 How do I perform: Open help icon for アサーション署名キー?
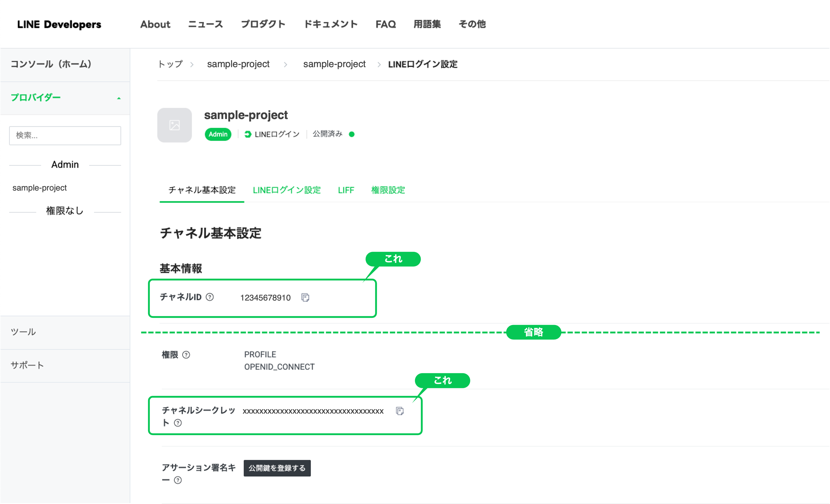(178, 481)
